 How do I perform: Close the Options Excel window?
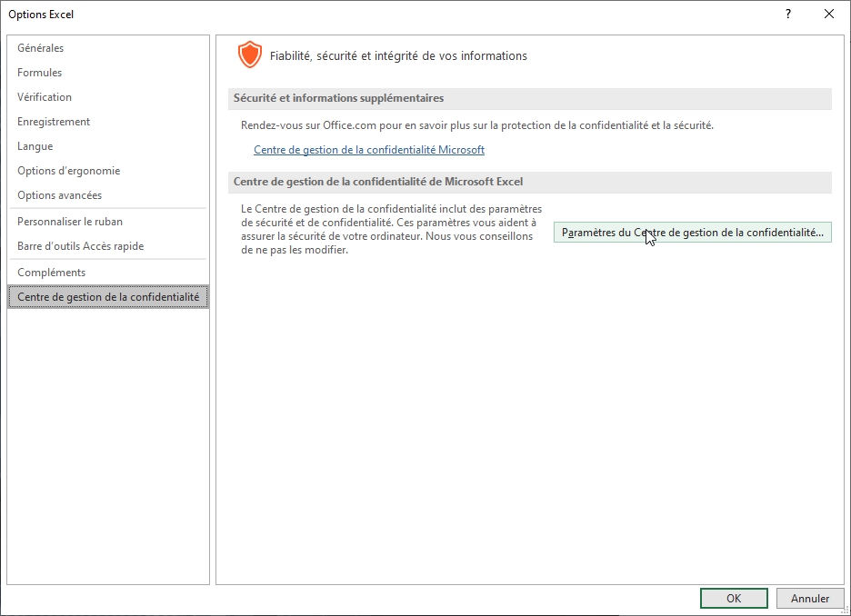click(x=828, y=14)
